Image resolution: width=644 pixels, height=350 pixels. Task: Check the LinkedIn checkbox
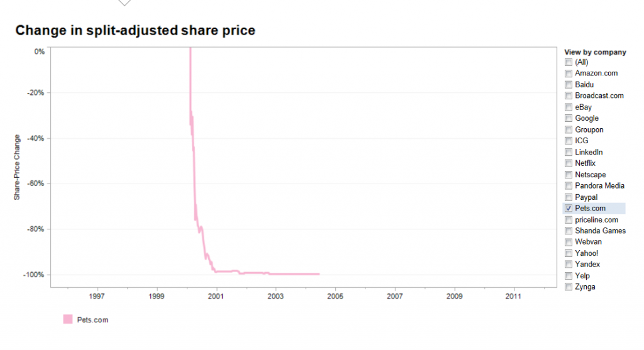pyautogui.click(x=569, y=152)
